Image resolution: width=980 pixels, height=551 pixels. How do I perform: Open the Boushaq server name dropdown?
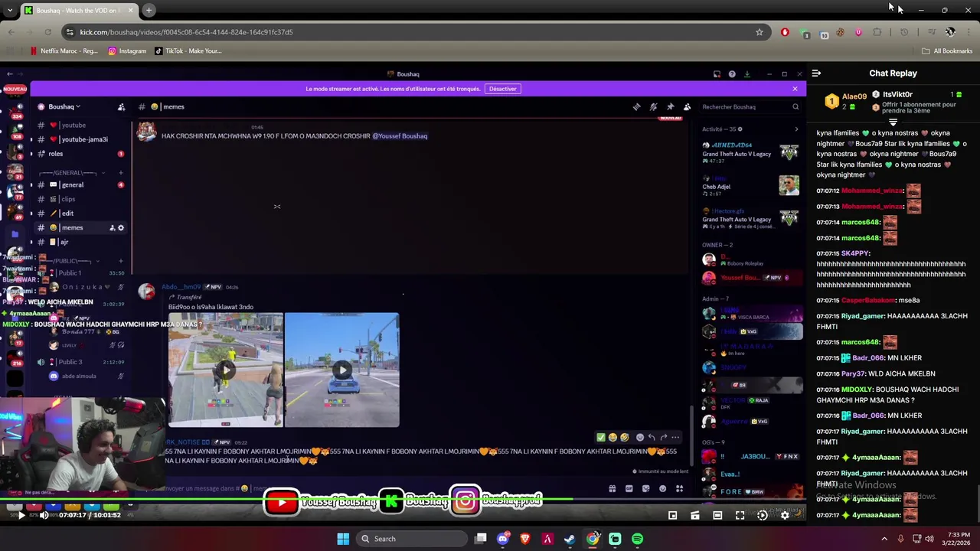(x=64, y=107)
